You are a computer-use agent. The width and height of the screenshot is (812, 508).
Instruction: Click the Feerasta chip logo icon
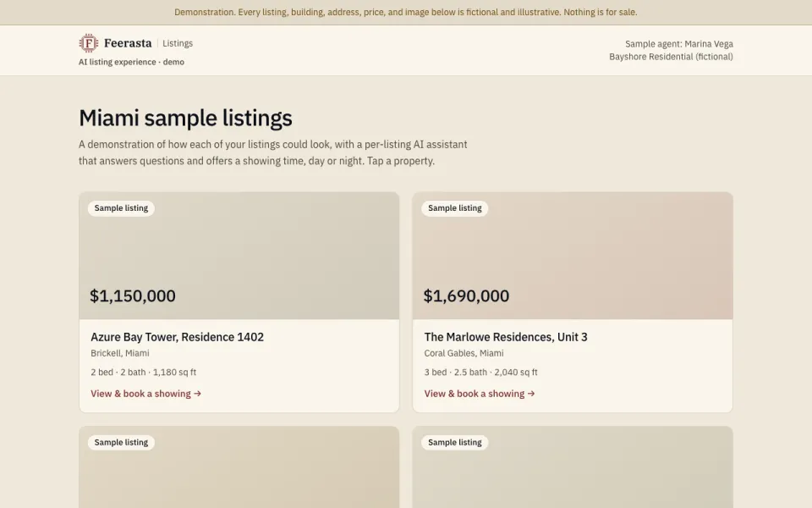click(89, 43)
